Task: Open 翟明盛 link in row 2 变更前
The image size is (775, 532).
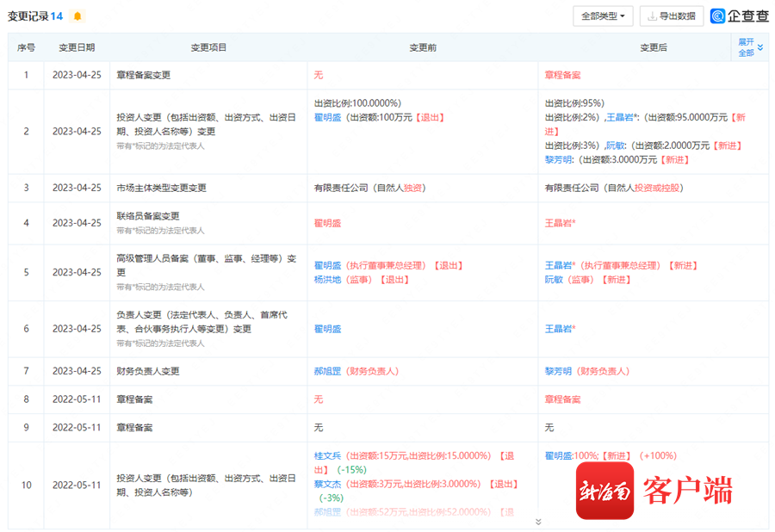Action: 328,118
